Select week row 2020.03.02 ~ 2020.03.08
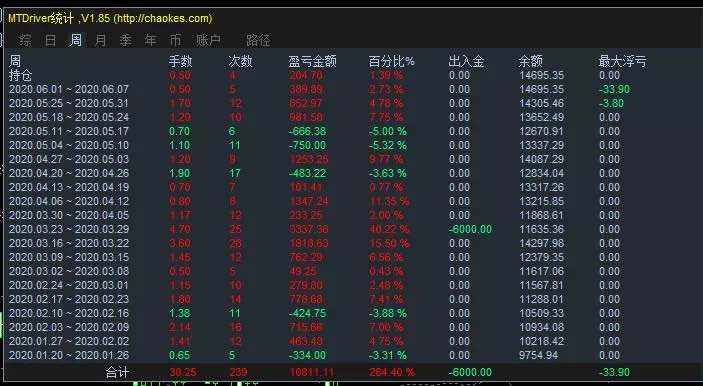The width and height of the screenshot is (703, 386). click(x=69, y=271)
